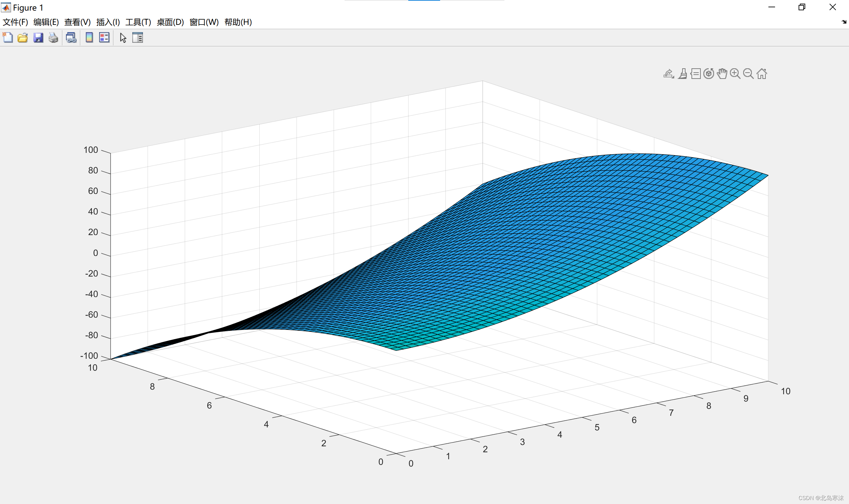Open the 编辑(E) menu
This screenshot has width=849, height=504.
(x=46, y=22)
